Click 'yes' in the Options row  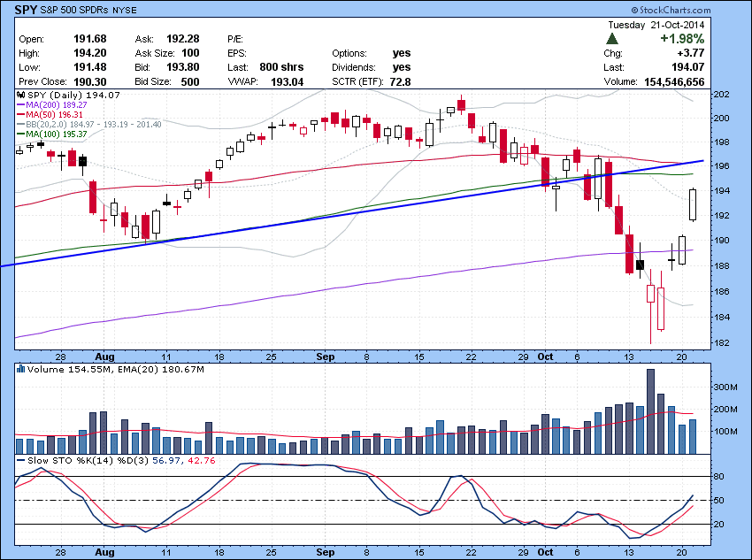[x=402, y=53]
